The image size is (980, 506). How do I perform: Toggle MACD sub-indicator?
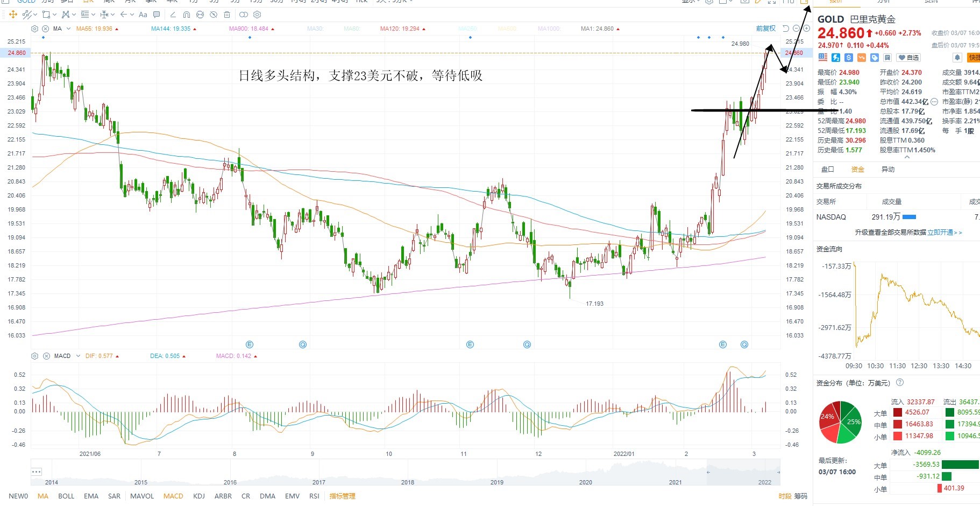pos(173,496)
